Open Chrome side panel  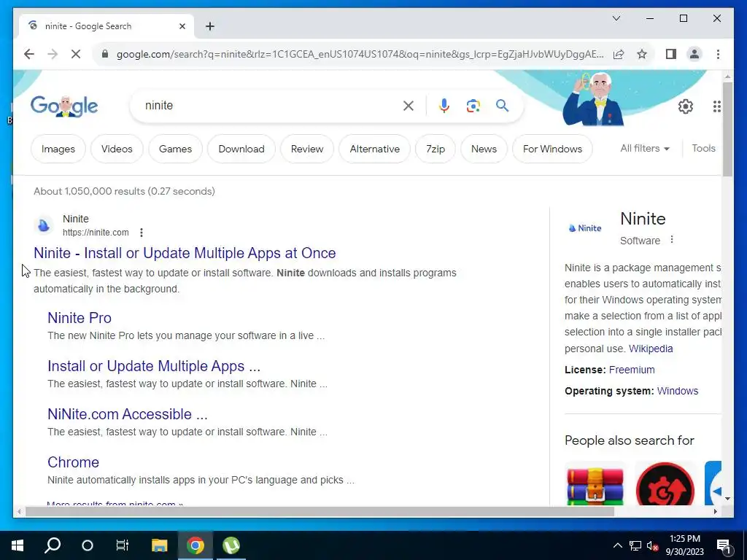click(x=671, y=54)
